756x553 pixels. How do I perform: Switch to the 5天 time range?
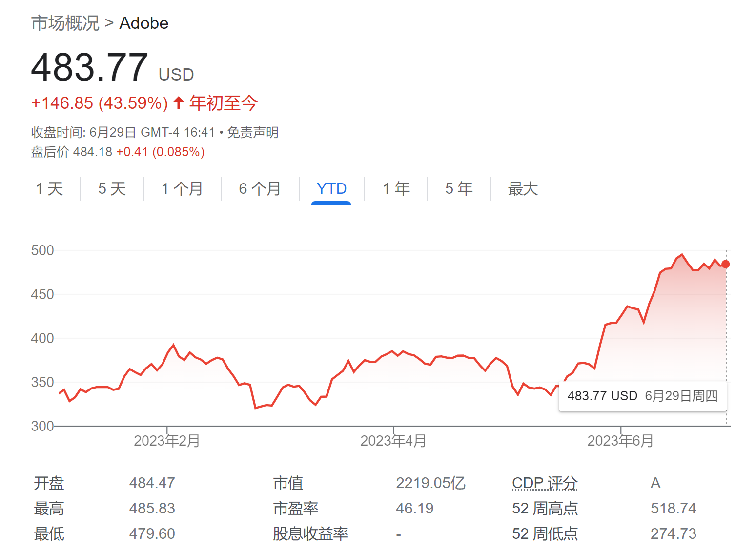[x=111, y=189]
